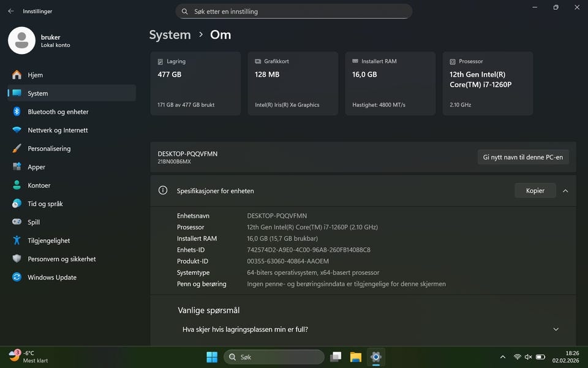Click the taskbar Søk search box
This screenshot has width=588, height=368.
click(274, 357)
